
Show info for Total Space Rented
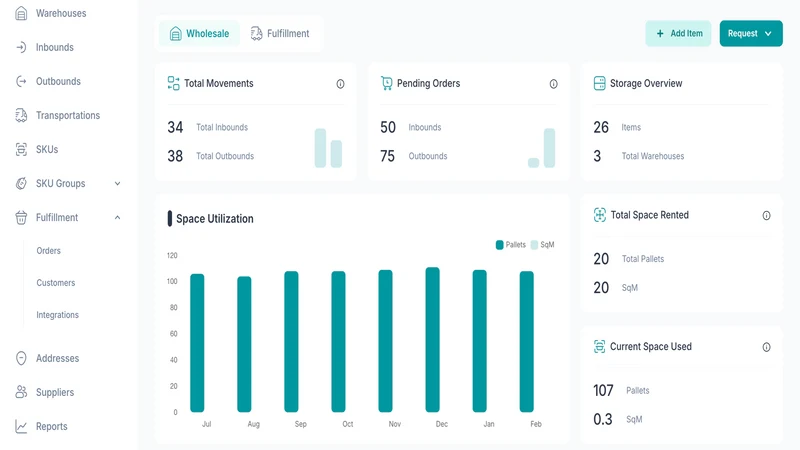766,216
